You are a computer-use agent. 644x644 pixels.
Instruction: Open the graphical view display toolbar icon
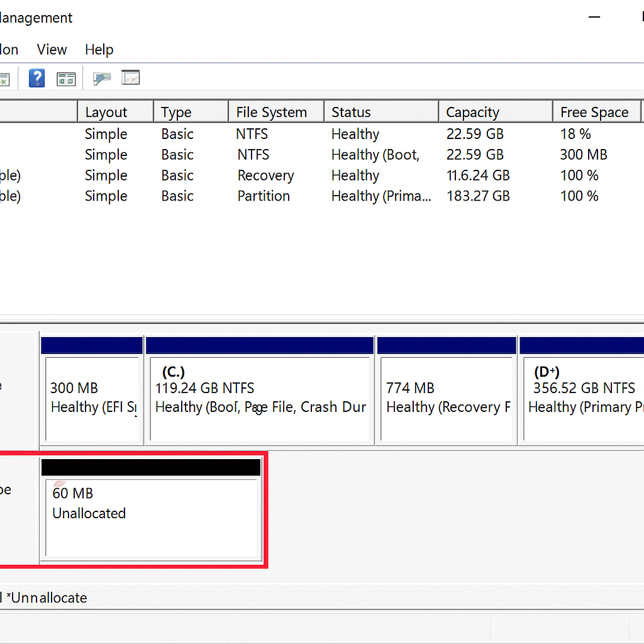(x=131, y=77)
